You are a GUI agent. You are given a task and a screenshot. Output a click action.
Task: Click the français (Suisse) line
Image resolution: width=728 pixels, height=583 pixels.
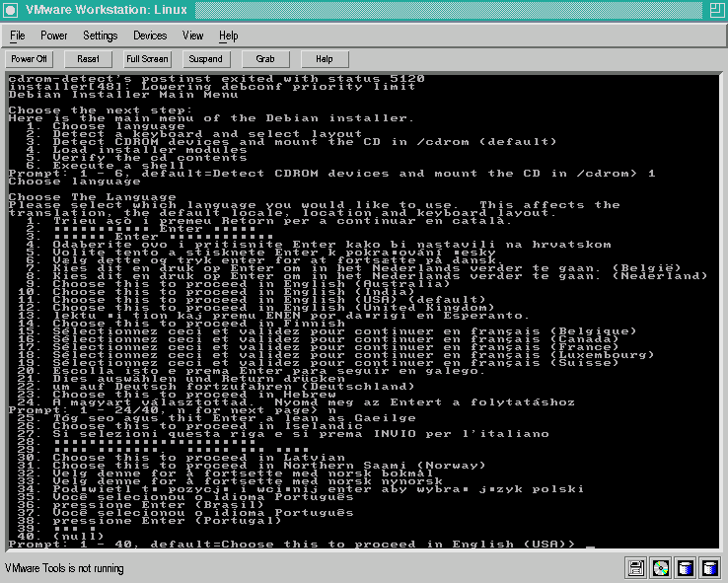318,362
